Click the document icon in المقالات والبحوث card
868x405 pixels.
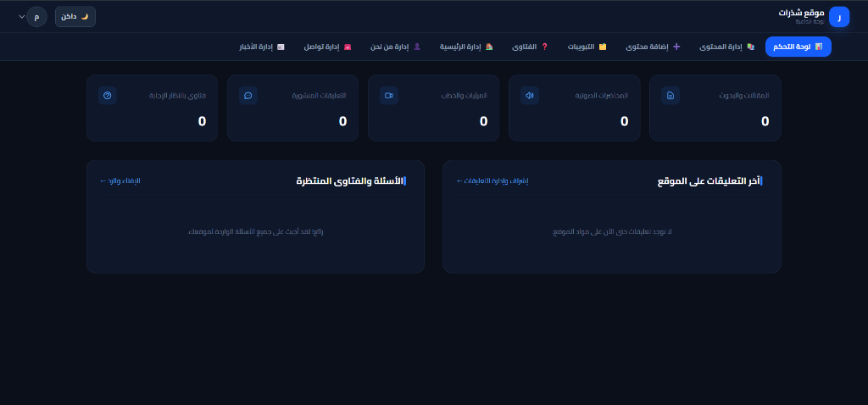tap(670, 96)
